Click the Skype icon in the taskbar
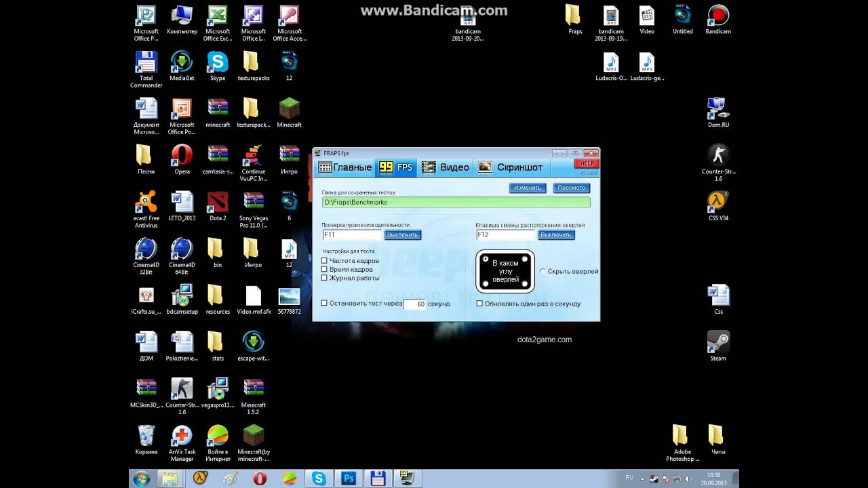This screenshot has width=868, height=488. pos(319,479)
